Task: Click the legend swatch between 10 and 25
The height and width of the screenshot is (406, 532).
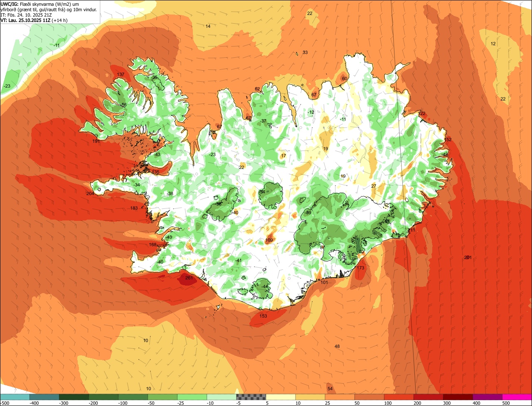Action: [310, 397]
